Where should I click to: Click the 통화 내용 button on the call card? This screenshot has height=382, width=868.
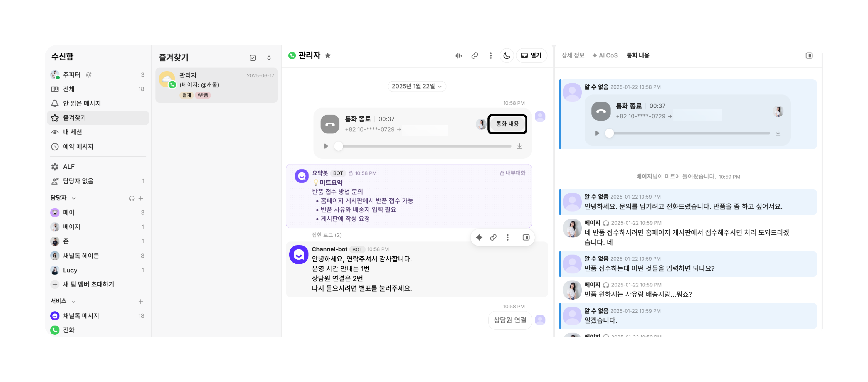[x=507, y=124]
